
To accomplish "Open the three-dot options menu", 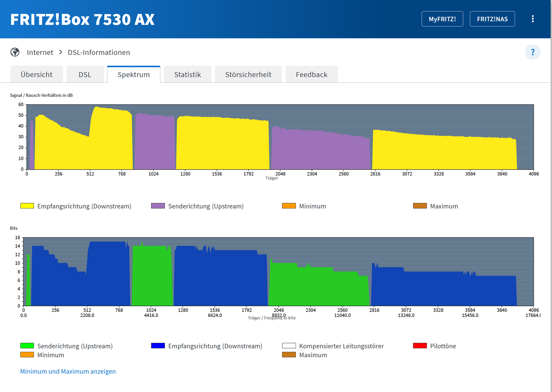I will tap(533, 19).
